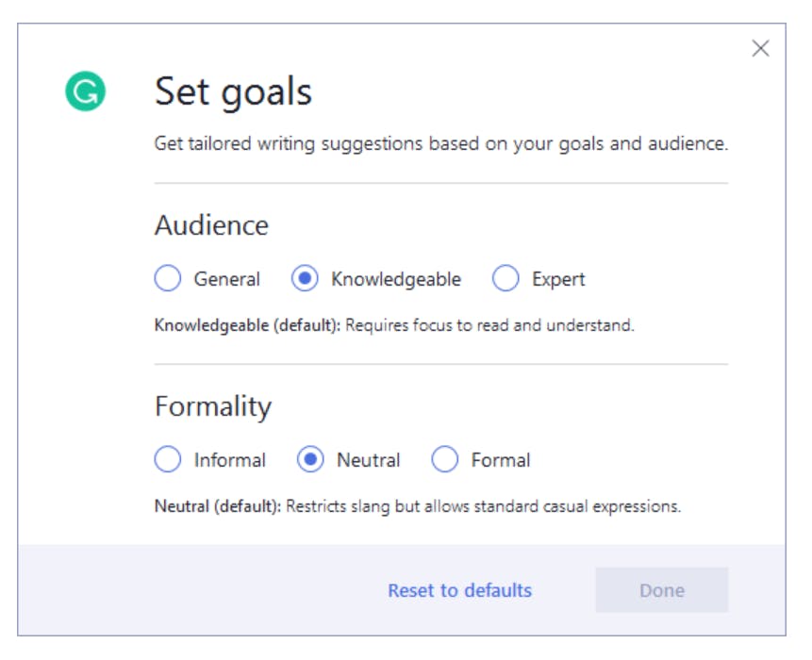
Task: Set audience to Expert radio button
Action: tap(505, 279)
